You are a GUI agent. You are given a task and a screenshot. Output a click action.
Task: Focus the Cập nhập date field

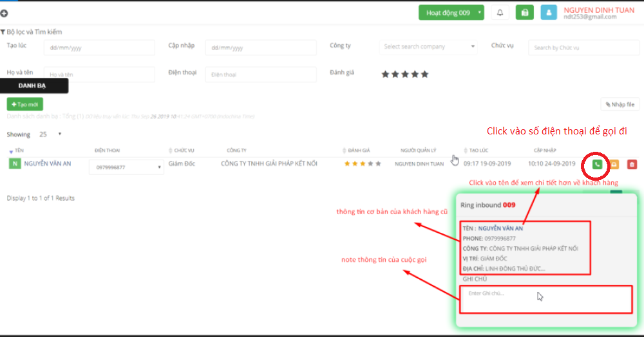[261, 48]
